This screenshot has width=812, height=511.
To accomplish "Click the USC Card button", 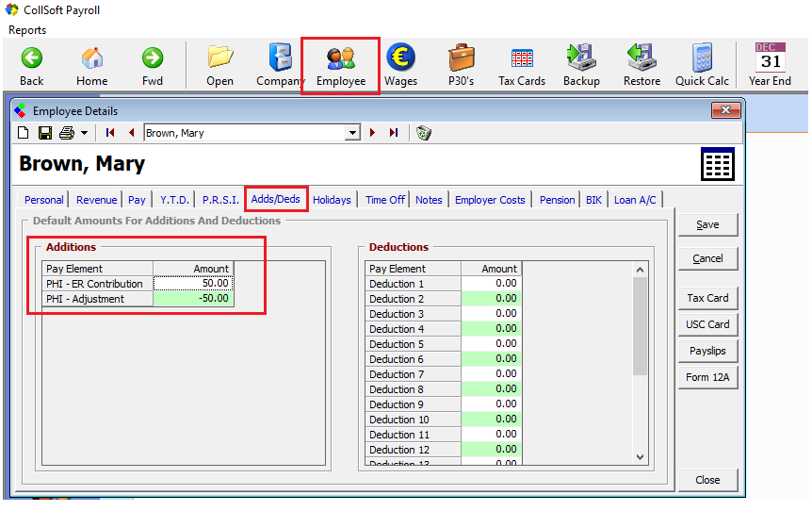I will [707, 324].
